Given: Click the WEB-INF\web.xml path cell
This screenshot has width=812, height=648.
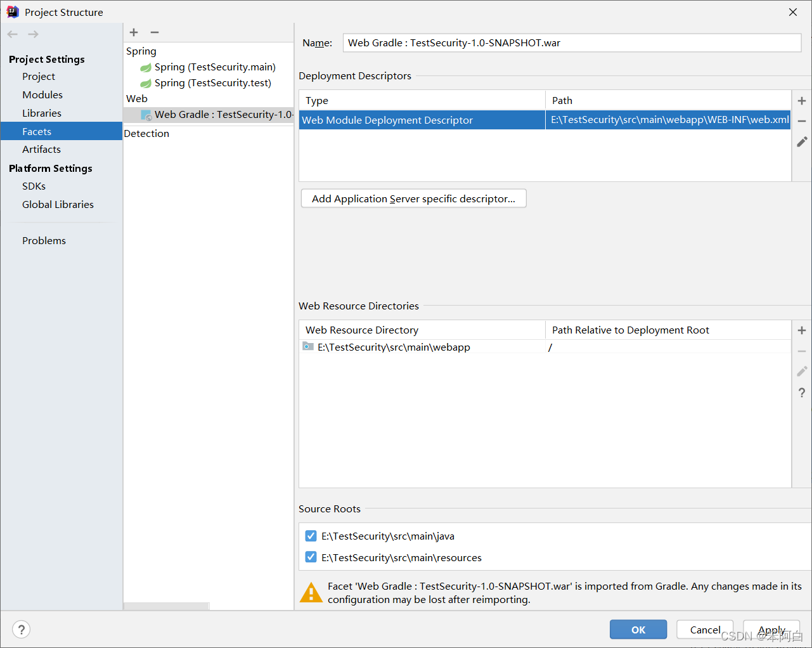Looking at the screenshot, I should tap(668, 120).
